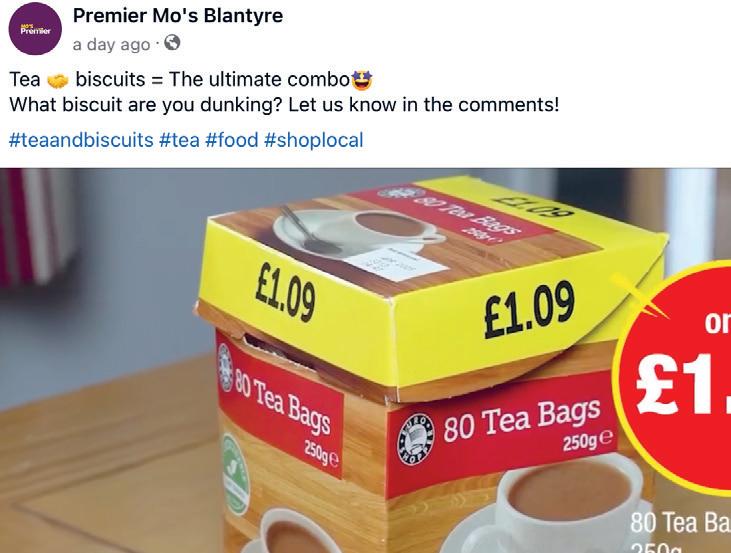Viewport: 731px width, 553px height.
Task: Open the Premier Mo's Blantyre page name
Action: point(178,16)
